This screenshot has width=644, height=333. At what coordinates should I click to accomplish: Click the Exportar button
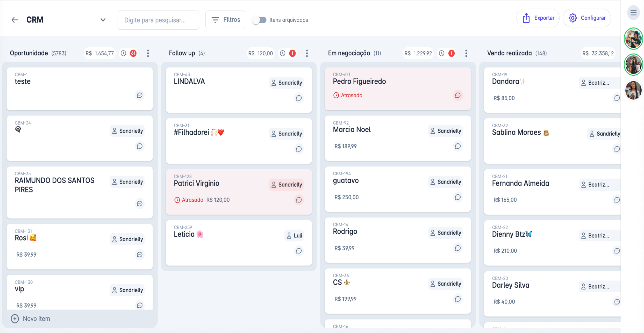tap(538, 18)
